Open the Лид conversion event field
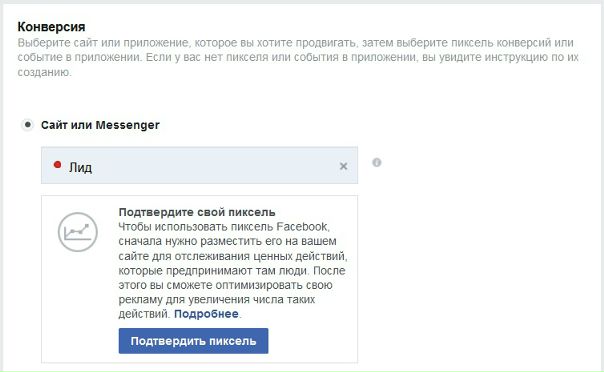The width and height of the screenshot is (604, 372). (x=199, y=165)
